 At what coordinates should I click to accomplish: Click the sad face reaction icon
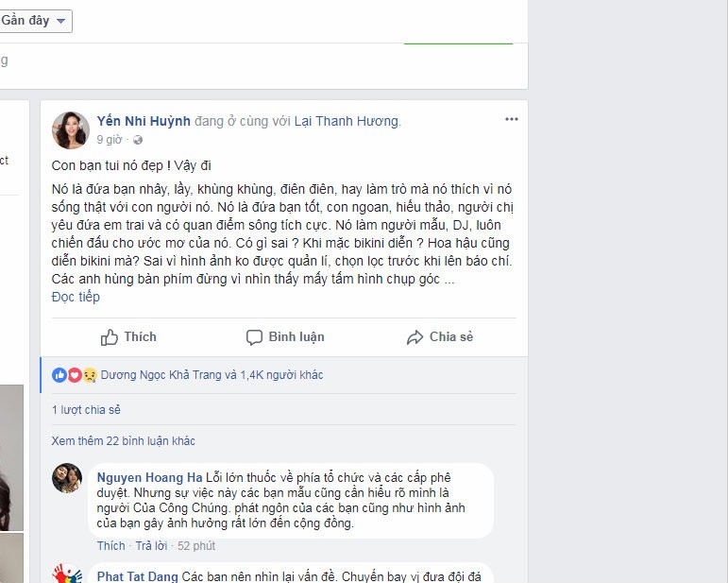(90, 375)
